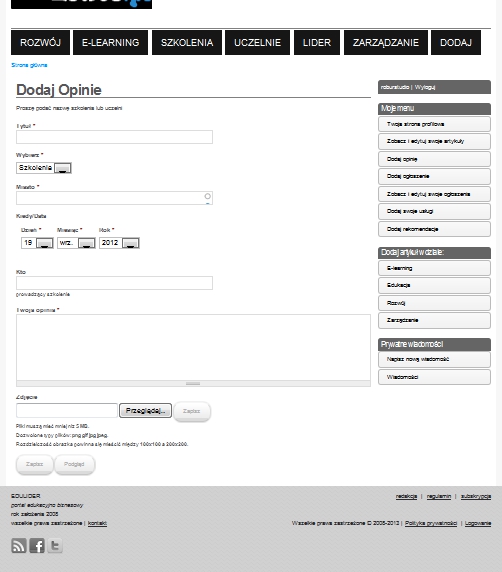Open the RSS feed icon

(19, 545)
